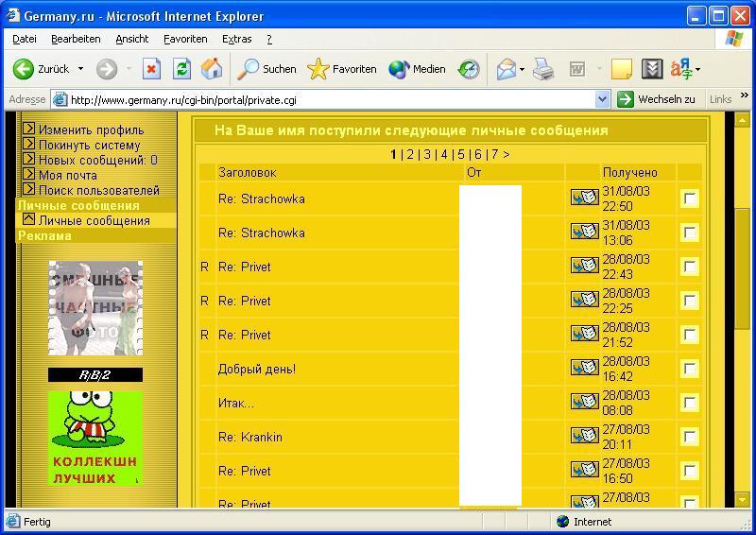Click envelope icon for Добрый день! message
The image size is (756, 535).
tap(584, 368)
